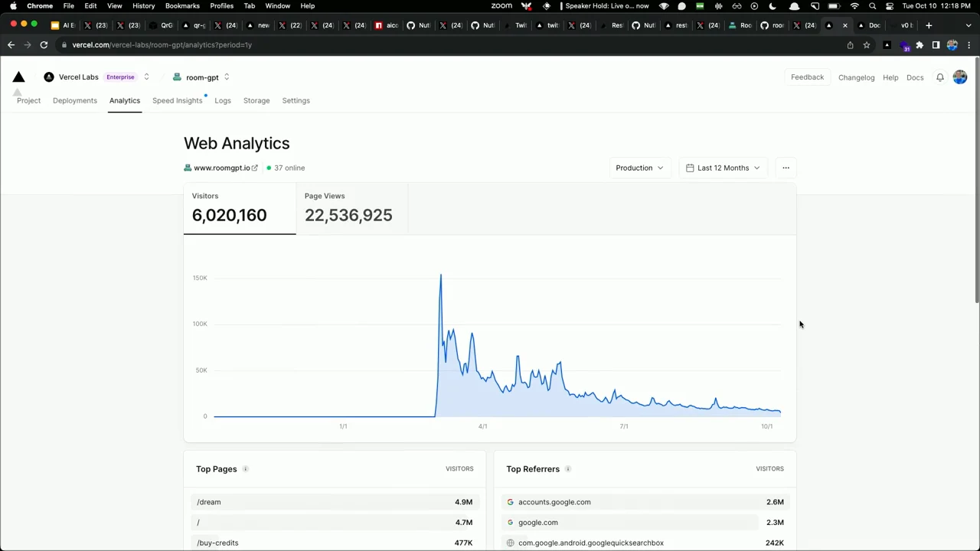Viewport: 980px width, 551px height.
Task: Click the /buy-credits page row
Action: tap(335, 543)
